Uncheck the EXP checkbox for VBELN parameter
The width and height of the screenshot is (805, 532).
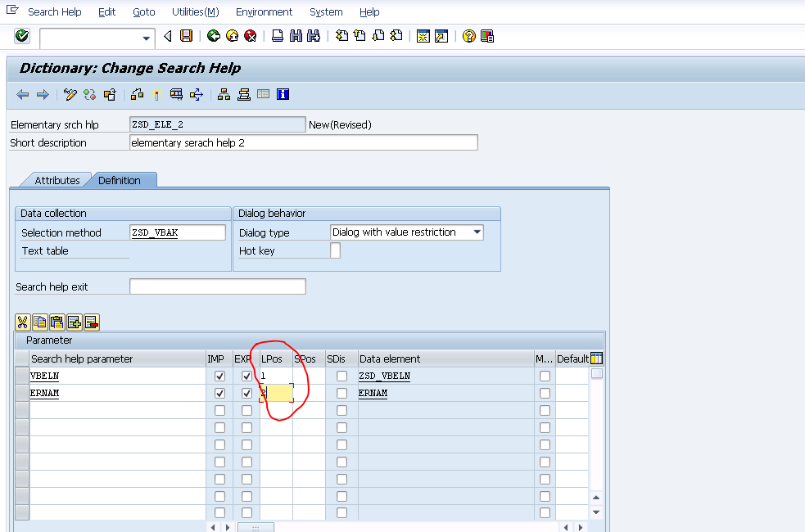point(246,375)
